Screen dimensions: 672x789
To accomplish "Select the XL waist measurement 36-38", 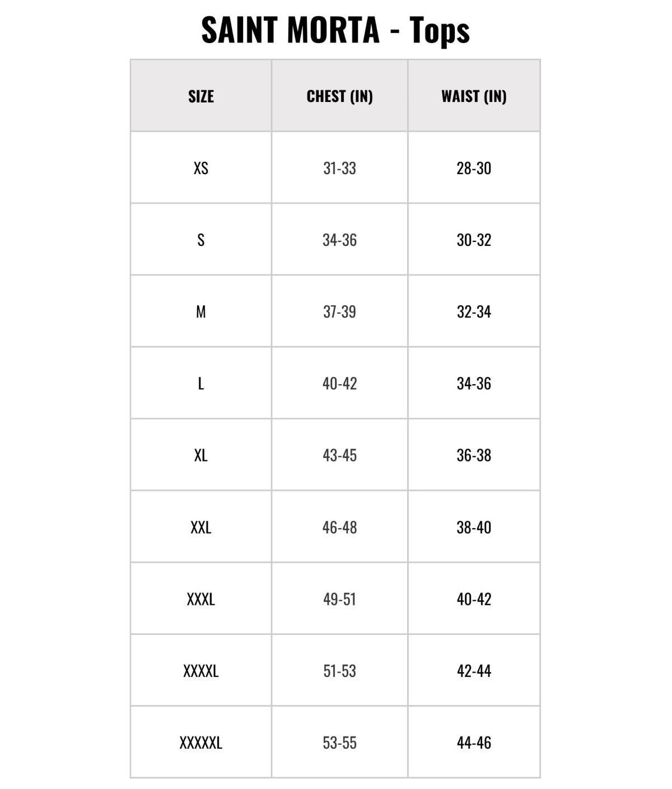I will (474, 455).
